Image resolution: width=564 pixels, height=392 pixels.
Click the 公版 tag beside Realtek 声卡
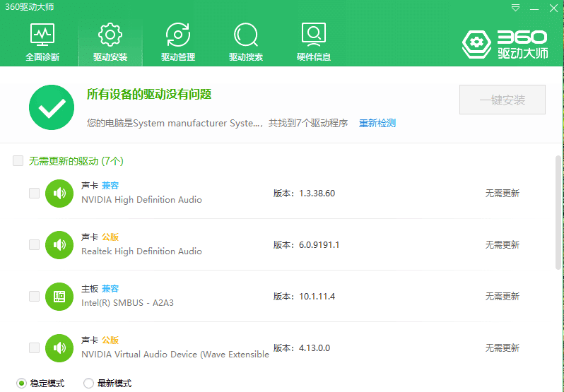[x=110, y=237]
